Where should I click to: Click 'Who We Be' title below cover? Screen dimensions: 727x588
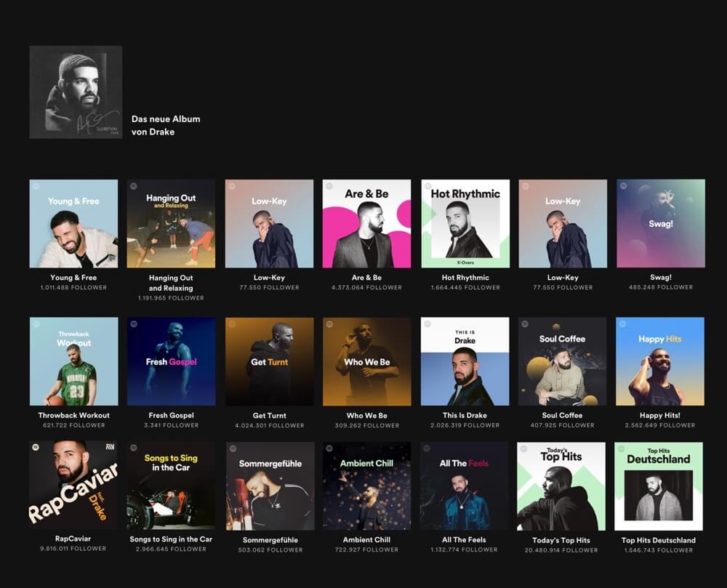pyautogui.click(x=366, y=416)
